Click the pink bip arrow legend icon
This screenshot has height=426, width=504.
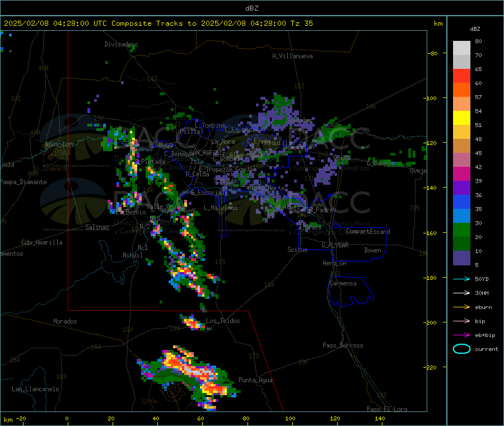(x=461, y=321)
